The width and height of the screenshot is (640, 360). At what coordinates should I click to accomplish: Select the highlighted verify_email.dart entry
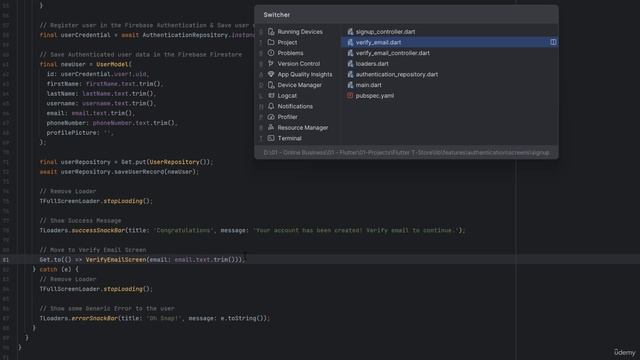pyautogui.click(x=449, y=42)
